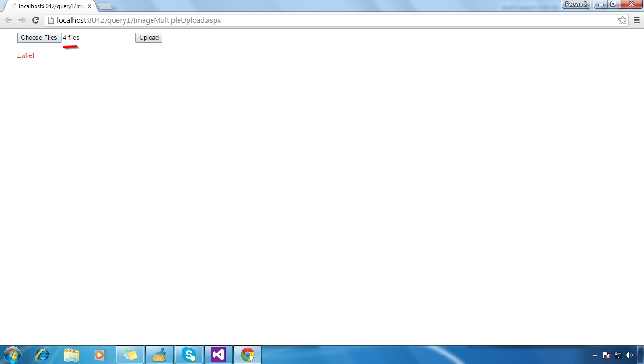Bookmark the page with the star icon

click(x=622, y=20)
